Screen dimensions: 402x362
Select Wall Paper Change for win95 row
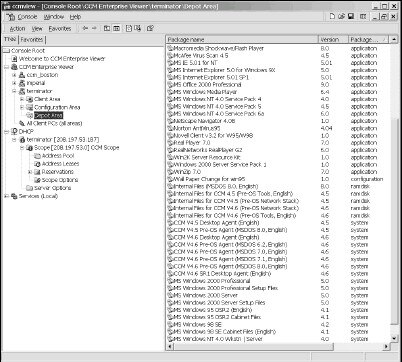pyautogui.click(x=209, y=179)
